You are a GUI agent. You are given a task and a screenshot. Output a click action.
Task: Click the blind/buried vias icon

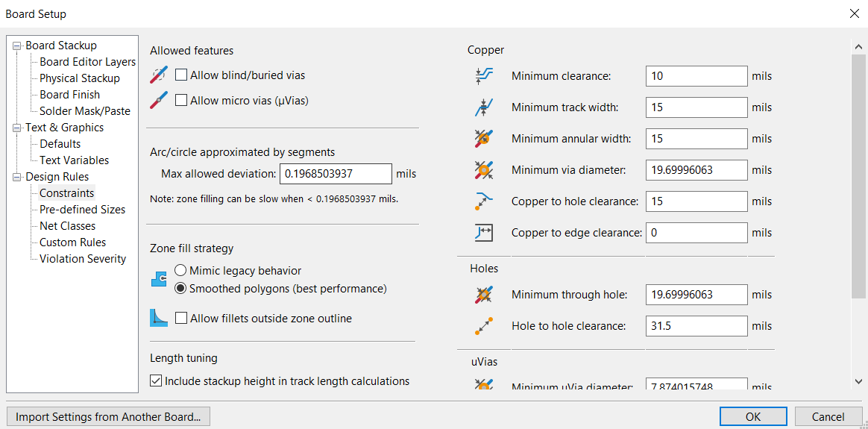click(x=159, y=75)
